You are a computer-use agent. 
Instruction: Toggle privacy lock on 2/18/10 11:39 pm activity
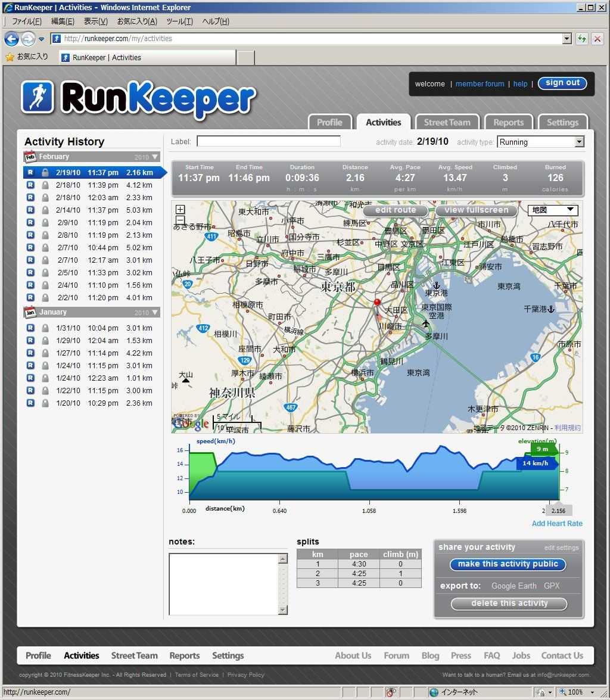[x=45, y=185]
